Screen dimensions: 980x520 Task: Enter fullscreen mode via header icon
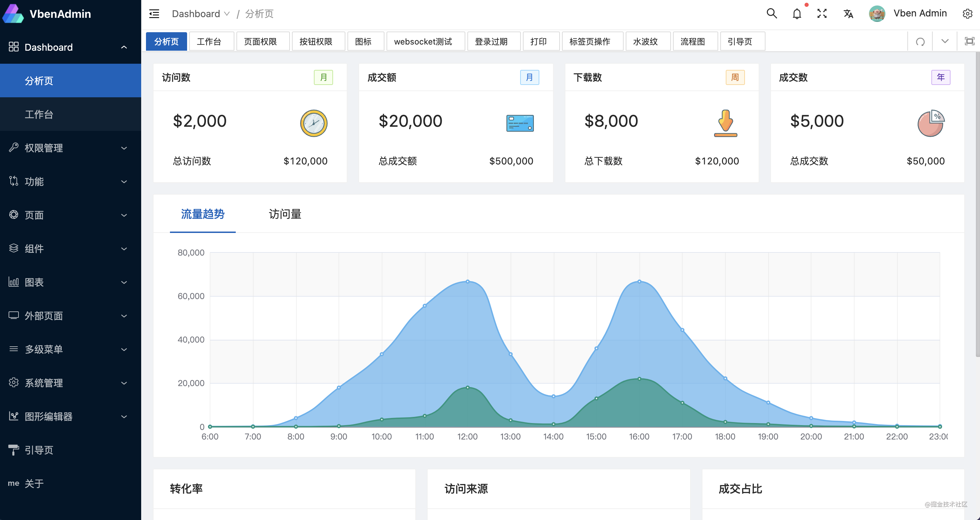tap(822, 14)
